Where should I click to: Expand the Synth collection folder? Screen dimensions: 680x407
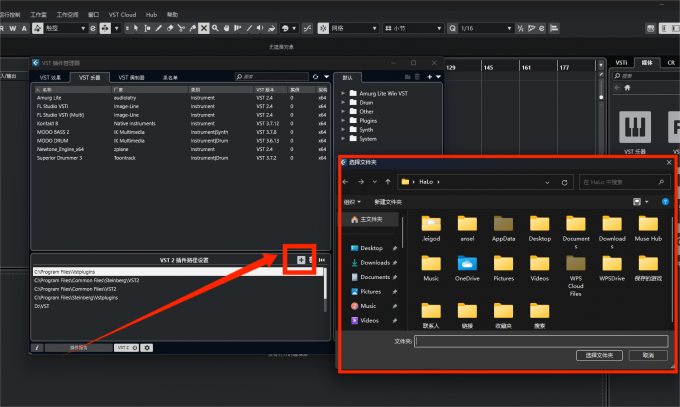click(343, 129)
